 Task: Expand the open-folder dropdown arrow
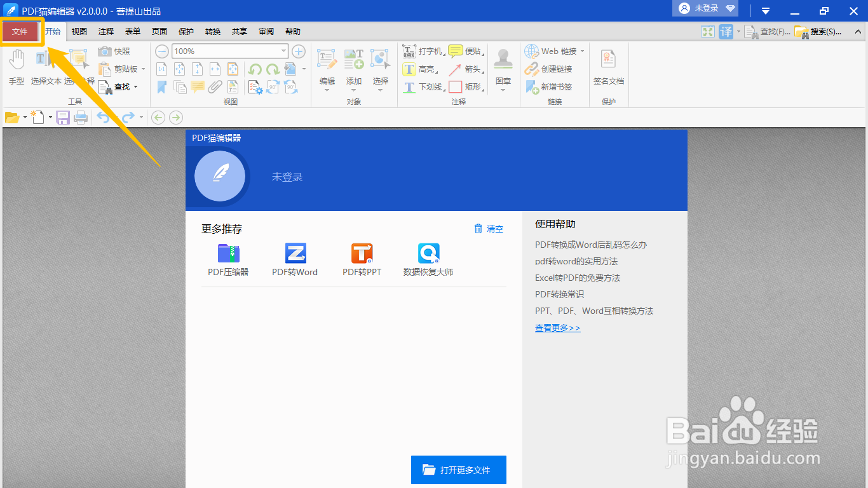pos(25,117)
